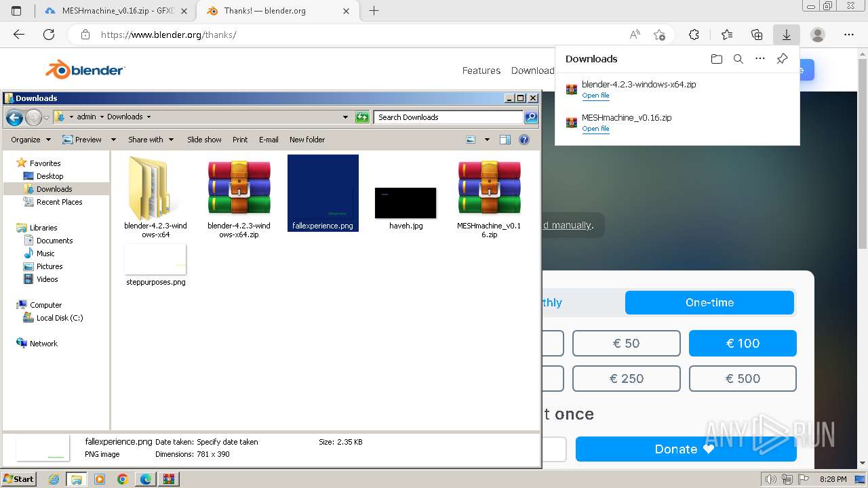Expand the Downloads breadcrumb dropdown arrow
Image resolution: width=868 pixels, height=488 pixels.
[149, 117]
